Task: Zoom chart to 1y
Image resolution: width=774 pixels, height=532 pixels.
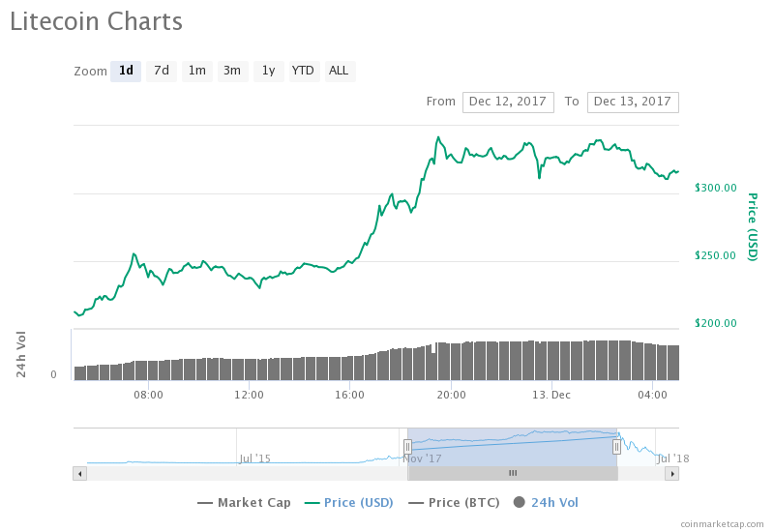Action: point(268,71)
